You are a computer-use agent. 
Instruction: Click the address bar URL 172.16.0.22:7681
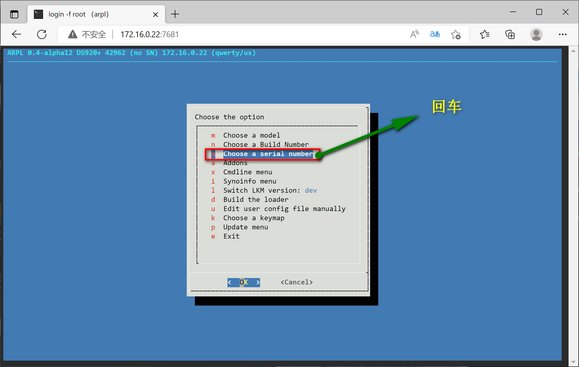pos(150,34)
